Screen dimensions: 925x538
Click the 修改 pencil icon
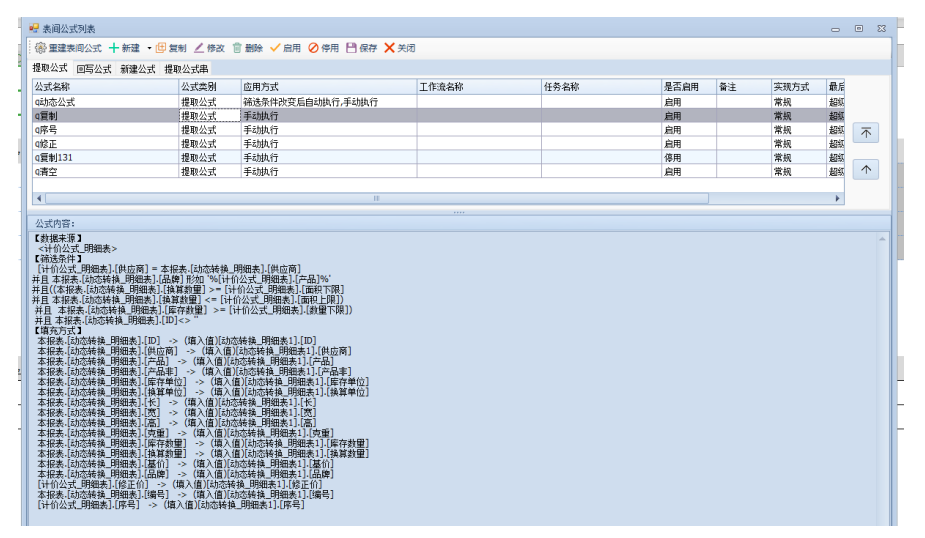[199, 48]
